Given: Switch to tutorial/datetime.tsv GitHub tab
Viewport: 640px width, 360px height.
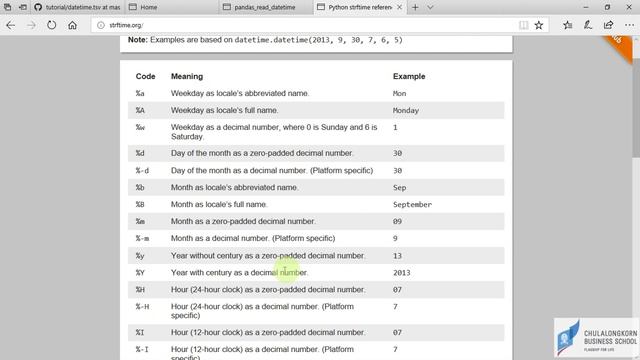Looking at the screenshot, I should click(77, 7).
